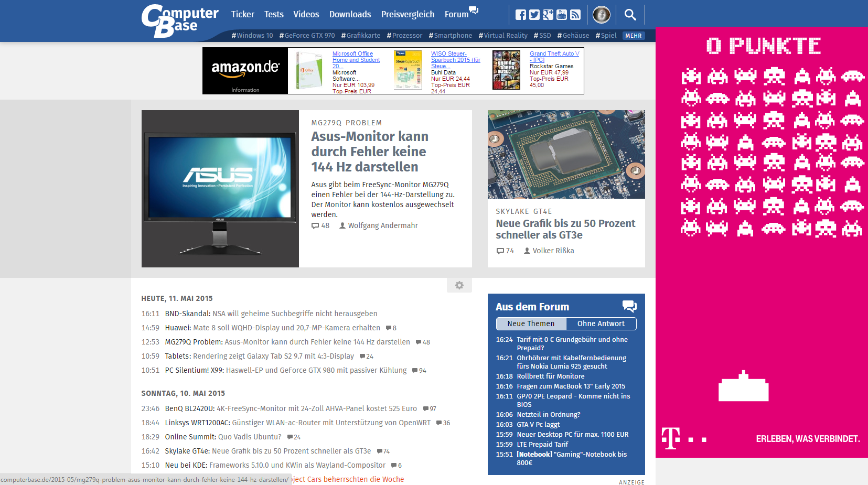Click comment bubble 6 beside KDE news
This screenshot has height=485, width=868.
coord(397,465)
